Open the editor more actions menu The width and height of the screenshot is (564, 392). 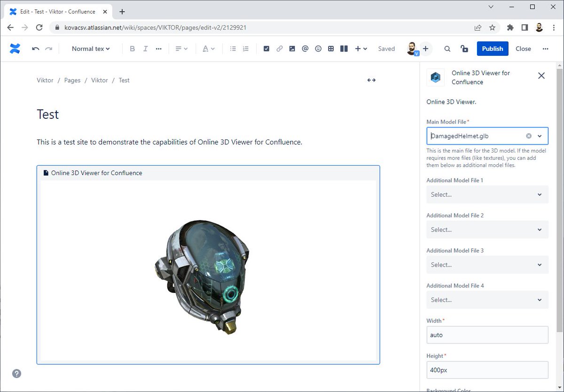click(545, 48)
